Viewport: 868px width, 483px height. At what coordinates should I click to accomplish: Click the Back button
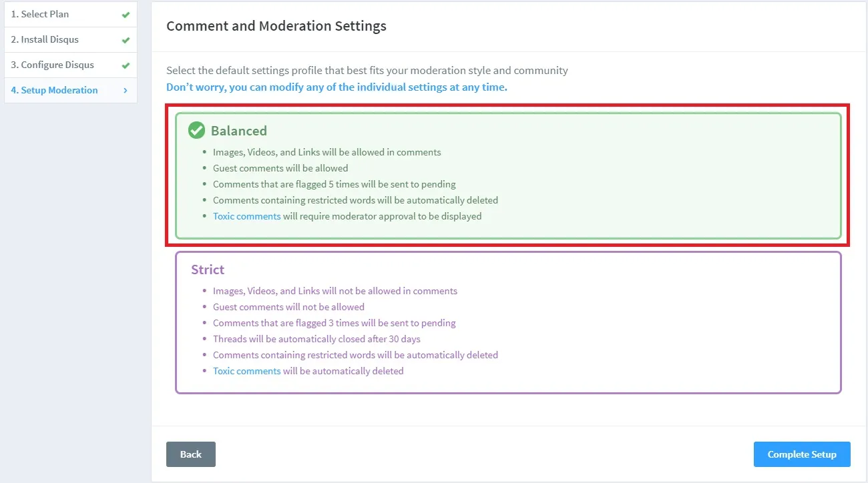190,454
